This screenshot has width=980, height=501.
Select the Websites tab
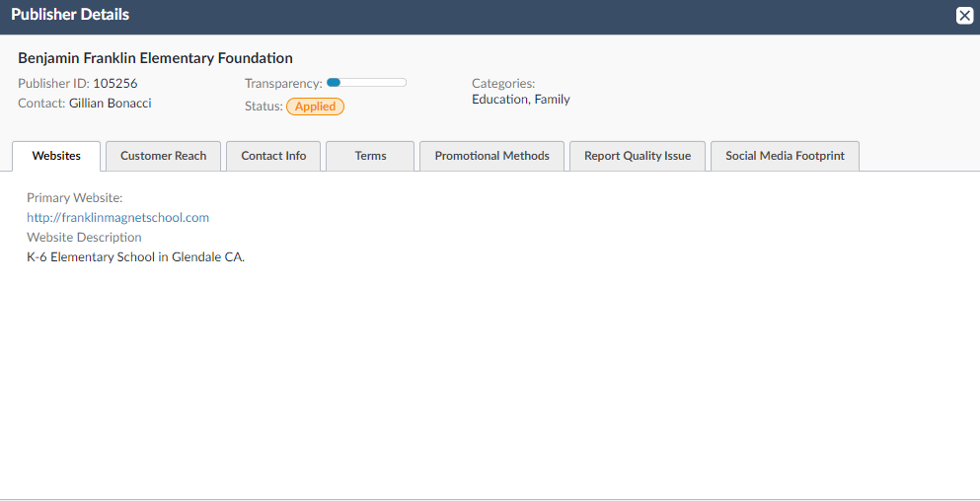(56, 156)
